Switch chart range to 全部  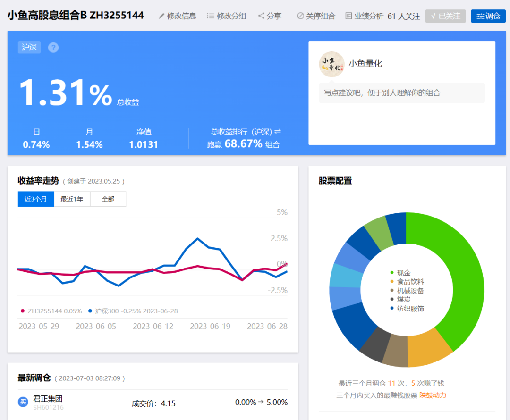coord(108,199)
